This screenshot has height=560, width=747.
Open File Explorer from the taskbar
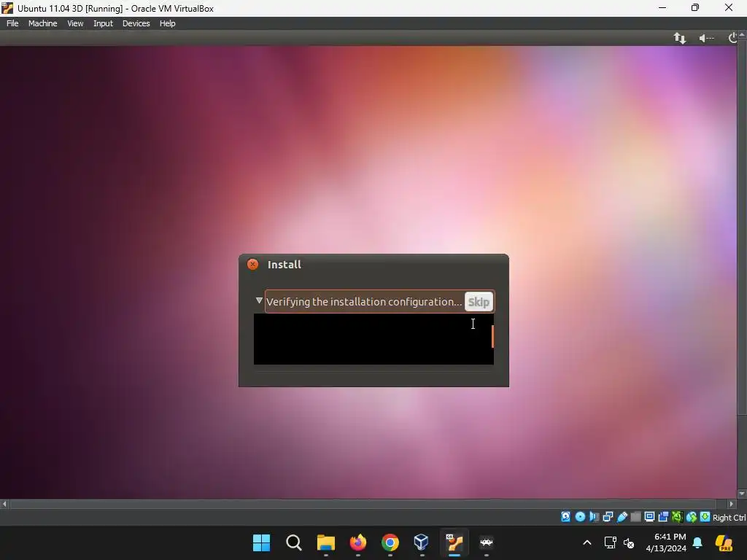tap(326, 542)
